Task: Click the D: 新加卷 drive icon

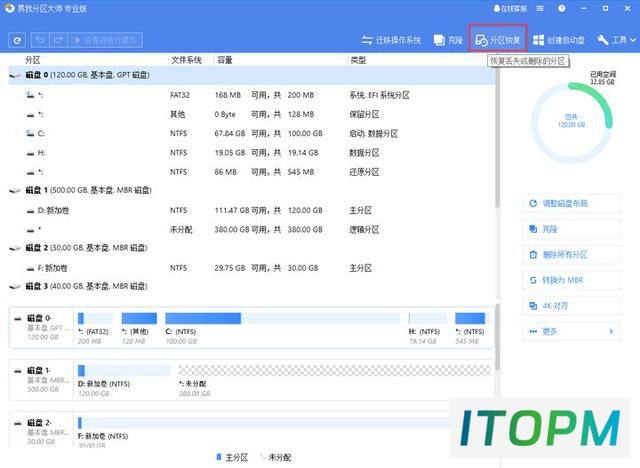Action: pos(30,211)
